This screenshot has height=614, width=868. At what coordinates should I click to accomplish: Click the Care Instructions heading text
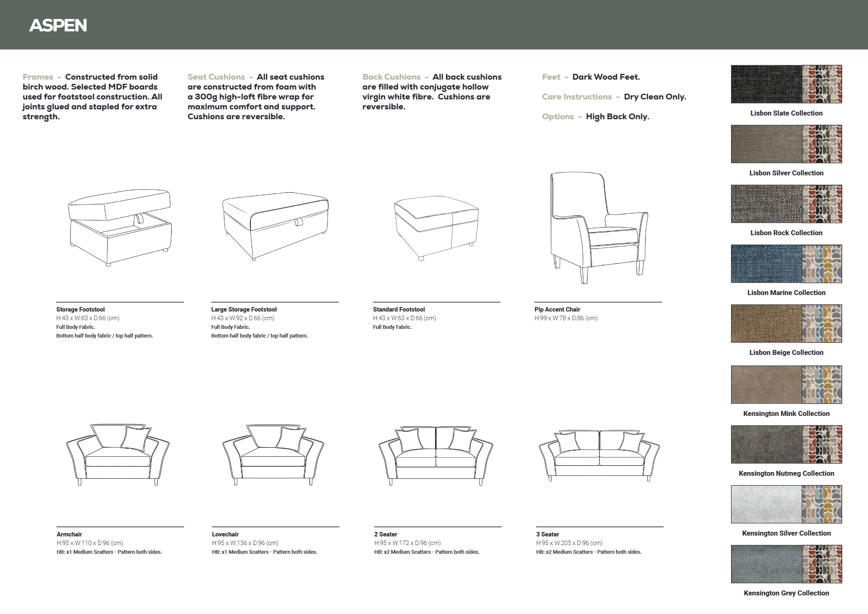(577, 97)
